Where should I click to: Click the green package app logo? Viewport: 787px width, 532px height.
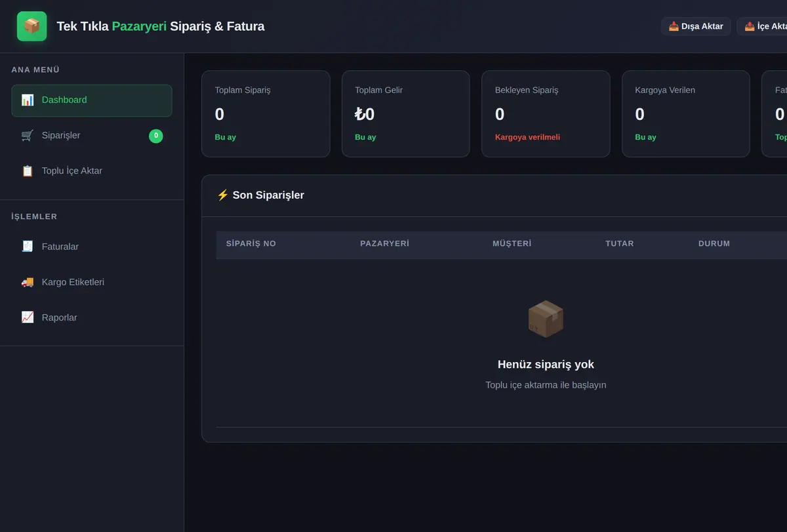[31, 26]
